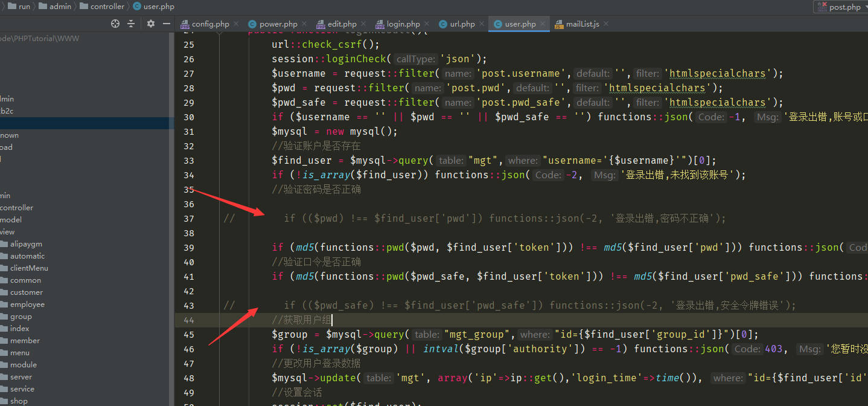Close the user.php tab

pos(543,24)
